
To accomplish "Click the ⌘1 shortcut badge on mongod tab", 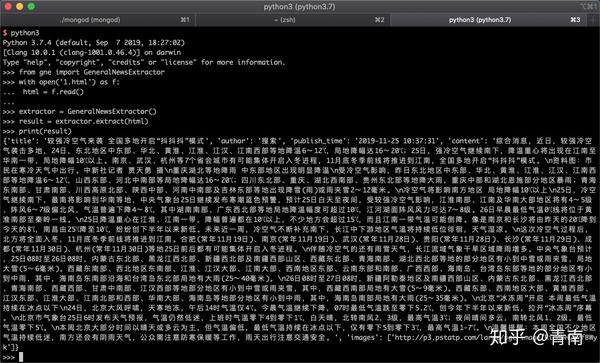I will 185,20.
